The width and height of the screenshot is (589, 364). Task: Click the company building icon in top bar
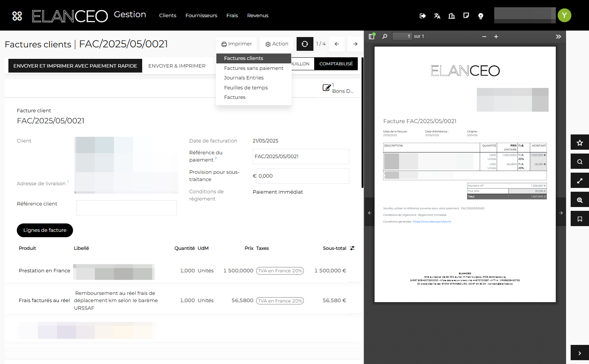point(452,16)
